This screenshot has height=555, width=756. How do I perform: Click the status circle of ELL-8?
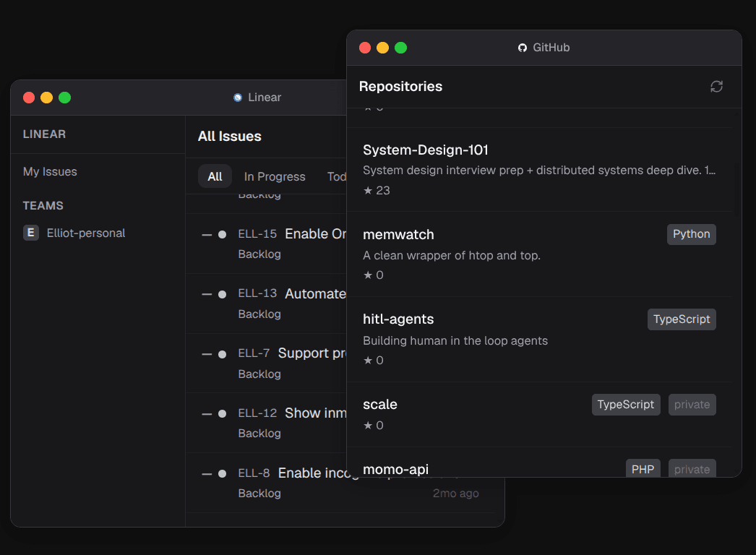[223, 473]
